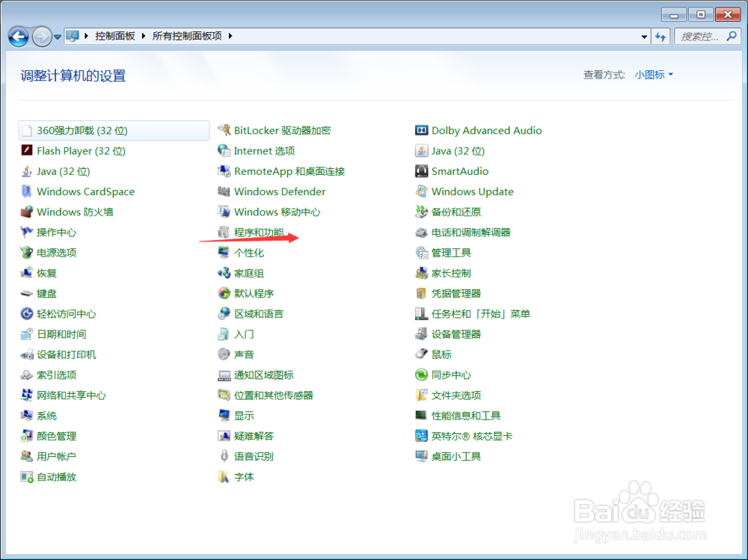Open the 自动播放 link

[56, 477]
